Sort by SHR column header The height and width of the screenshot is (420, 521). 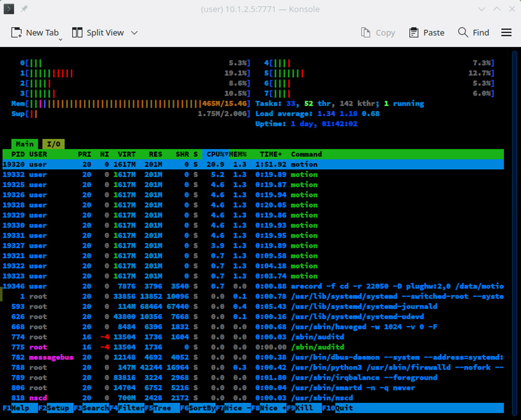[x=182, y=154]
